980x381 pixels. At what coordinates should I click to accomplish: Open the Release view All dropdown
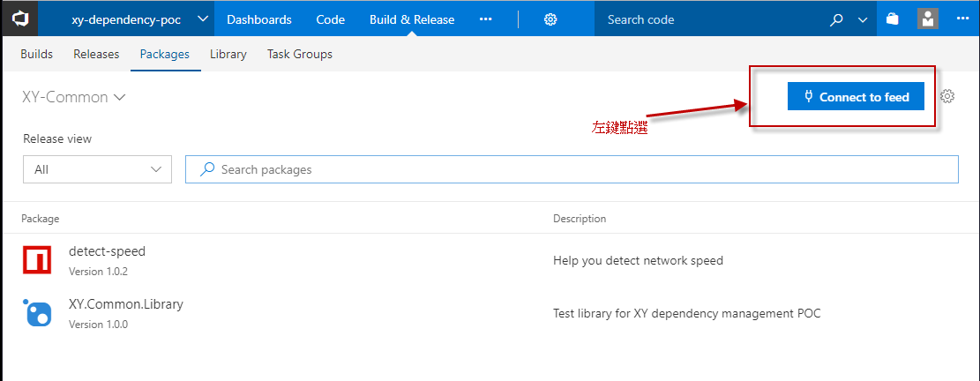[97, 169]
